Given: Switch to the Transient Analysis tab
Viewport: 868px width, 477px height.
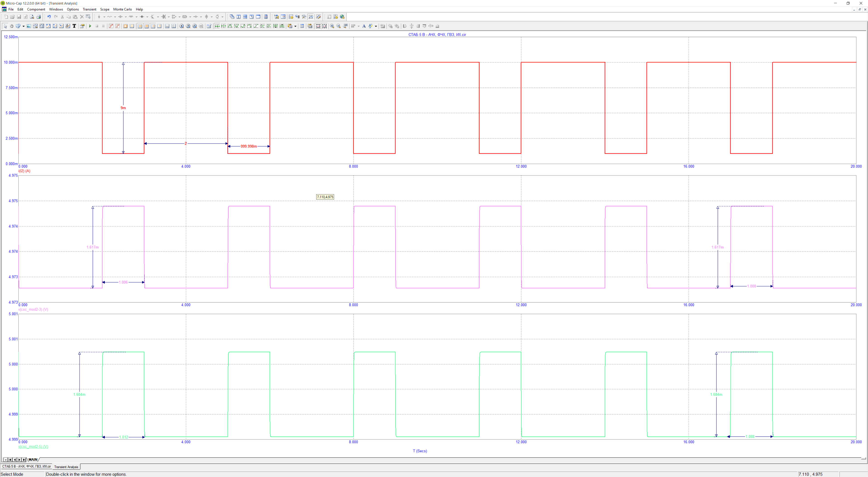Looking at the screenshot, I should [x=66, y=467].
